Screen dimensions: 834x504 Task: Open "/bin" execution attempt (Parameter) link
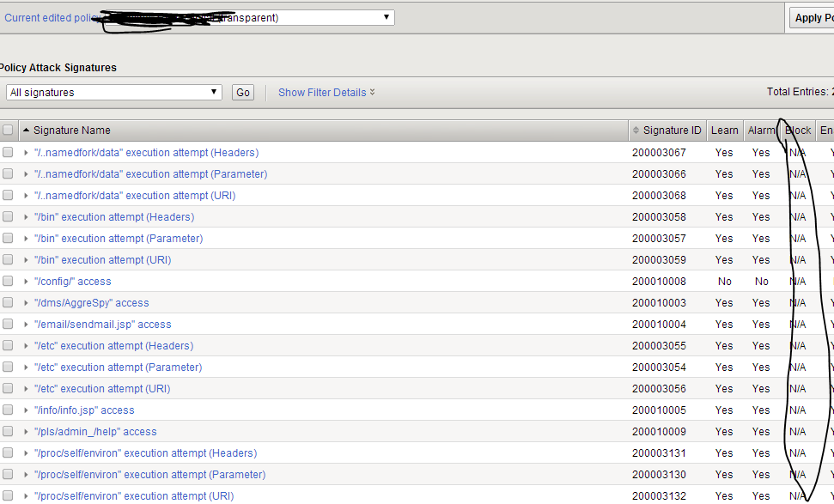119,239
